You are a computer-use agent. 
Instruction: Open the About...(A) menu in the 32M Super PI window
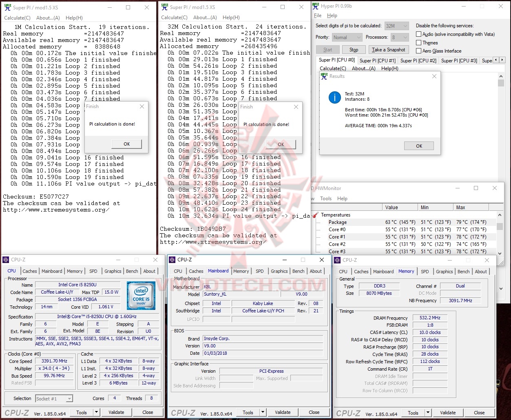[x=205, y=18]
